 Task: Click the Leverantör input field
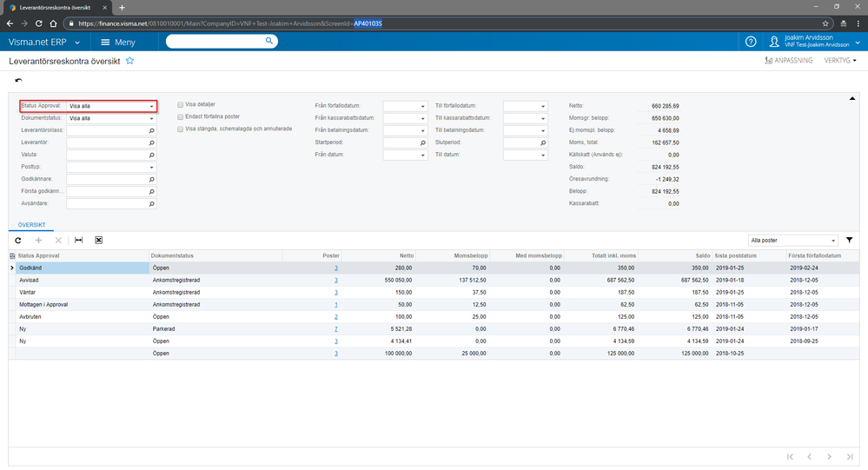(x=107, y=142)
